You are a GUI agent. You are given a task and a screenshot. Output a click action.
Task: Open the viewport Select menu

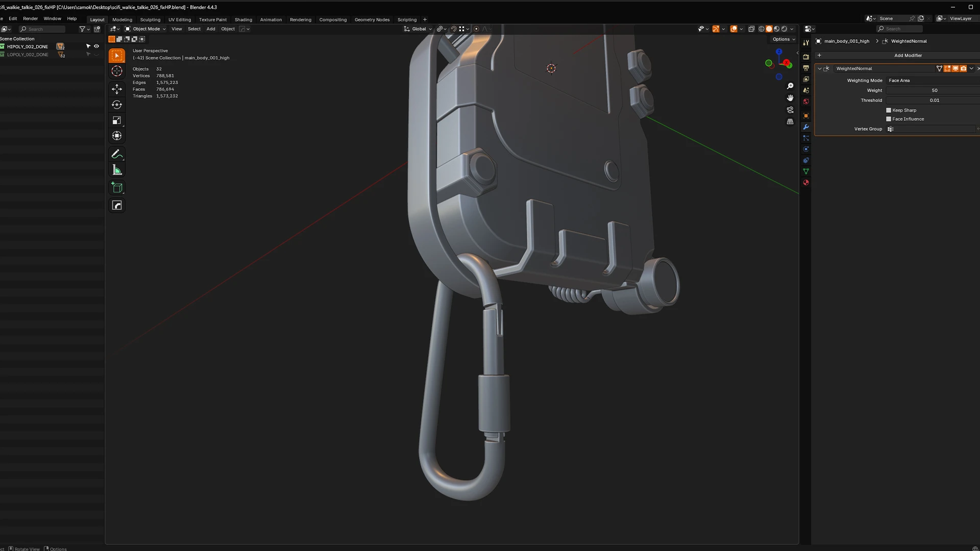click(x=194, y=29)
